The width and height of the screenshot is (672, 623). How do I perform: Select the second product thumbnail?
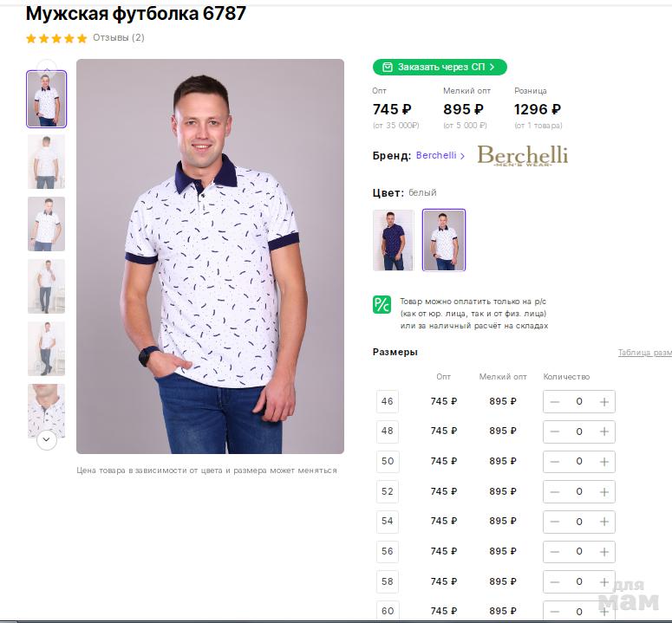pos(46,161)
